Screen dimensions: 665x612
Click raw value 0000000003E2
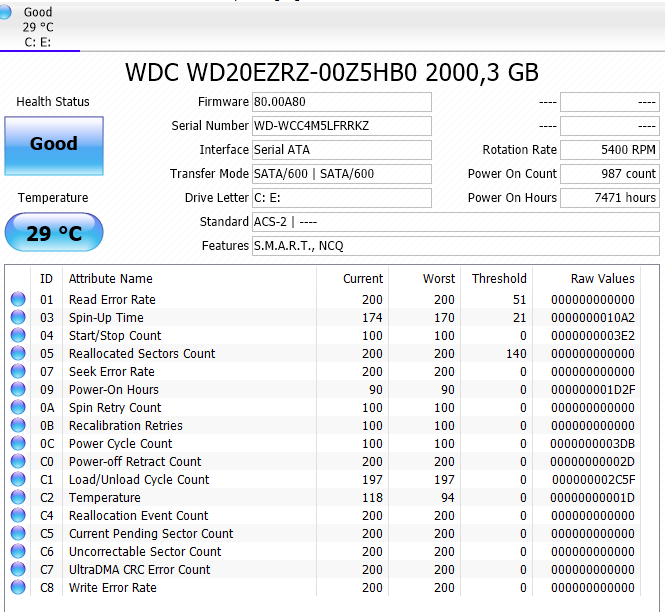(x=593, y=335)
